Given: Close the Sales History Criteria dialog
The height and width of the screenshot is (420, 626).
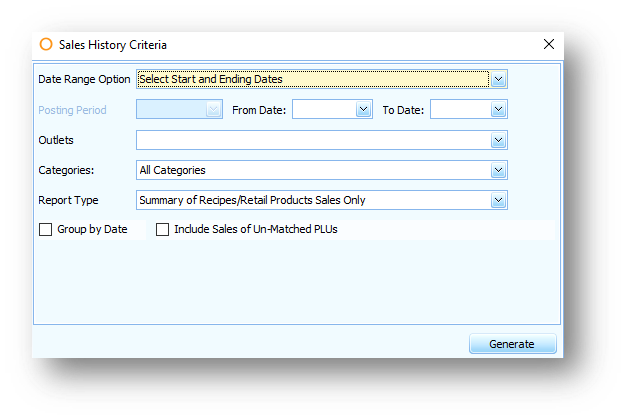Looking at the screenshot, I should click(549, 44).
